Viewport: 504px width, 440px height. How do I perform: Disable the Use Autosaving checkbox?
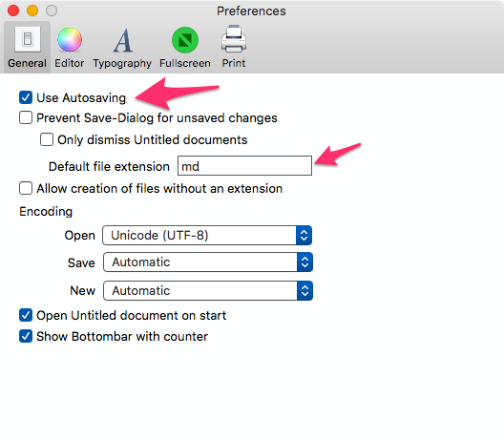pos(26,97)
